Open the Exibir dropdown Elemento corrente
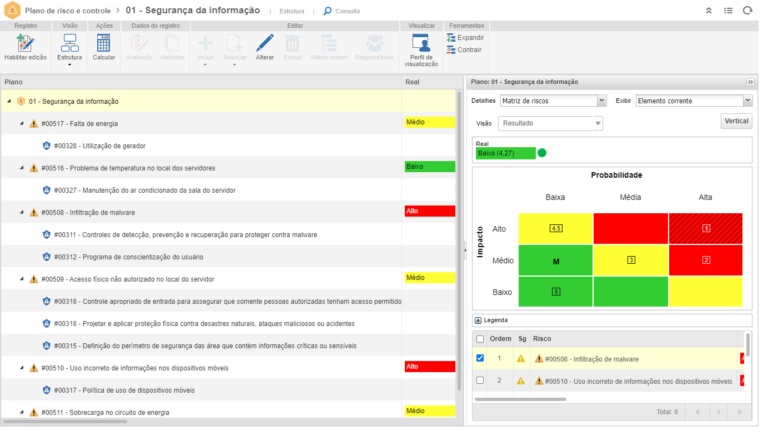768x436 pixels. tap(693, 101)
